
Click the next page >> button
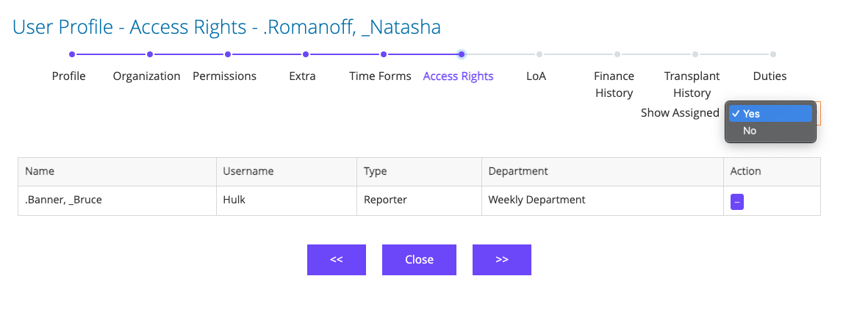[x=501, y=259]
